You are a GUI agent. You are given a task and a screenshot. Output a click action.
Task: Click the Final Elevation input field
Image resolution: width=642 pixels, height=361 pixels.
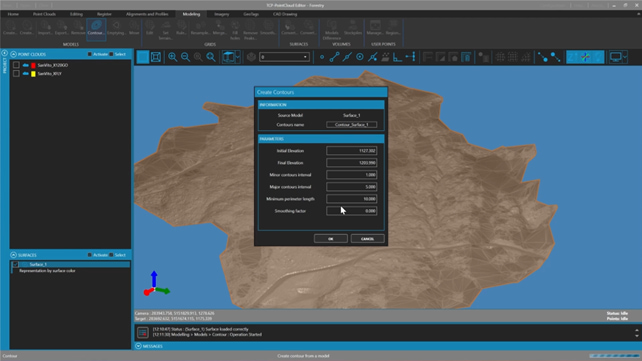(x=351, y=162)
